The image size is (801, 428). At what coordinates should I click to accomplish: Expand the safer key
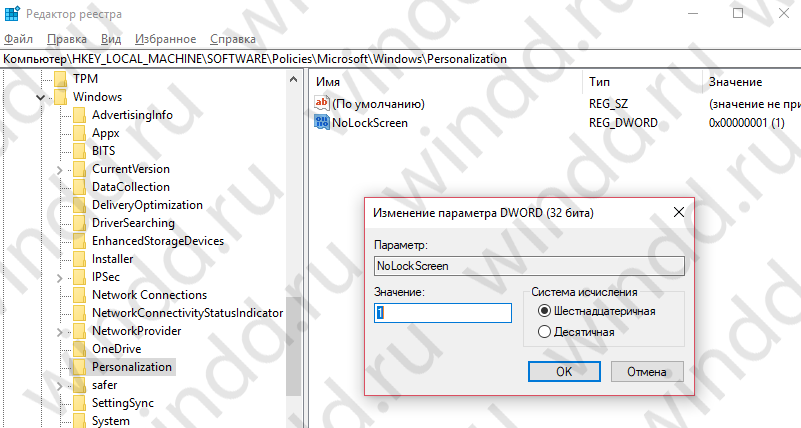click(60, 386)
